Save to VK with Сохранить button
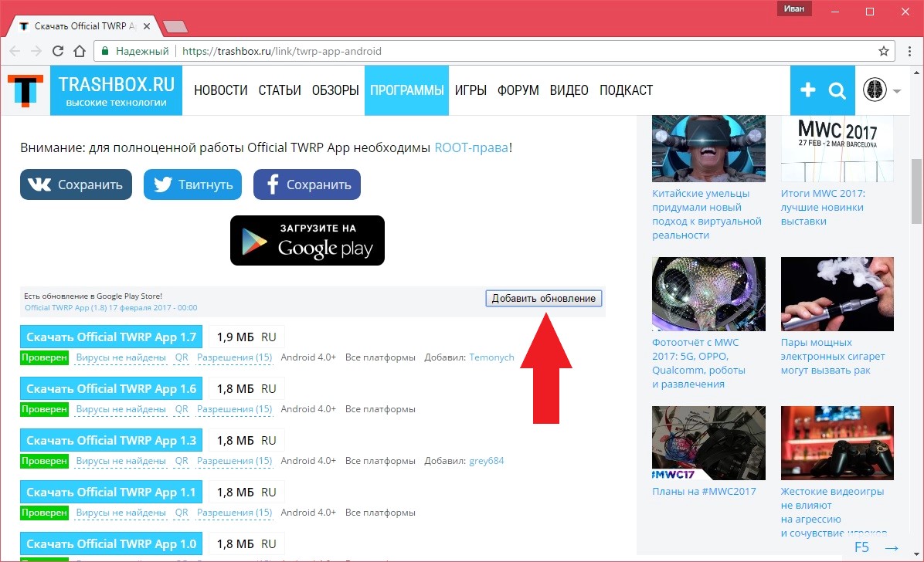The image size is (924, 562). pyautogui.click(x=76, y=185)
